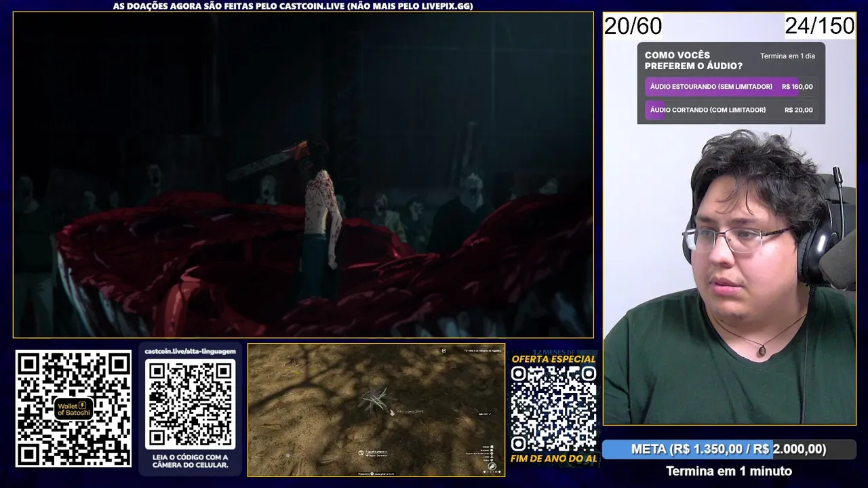
Task: Click 'Leia o código com a câmera do celular' text
Action: click(x=191, y=461)
